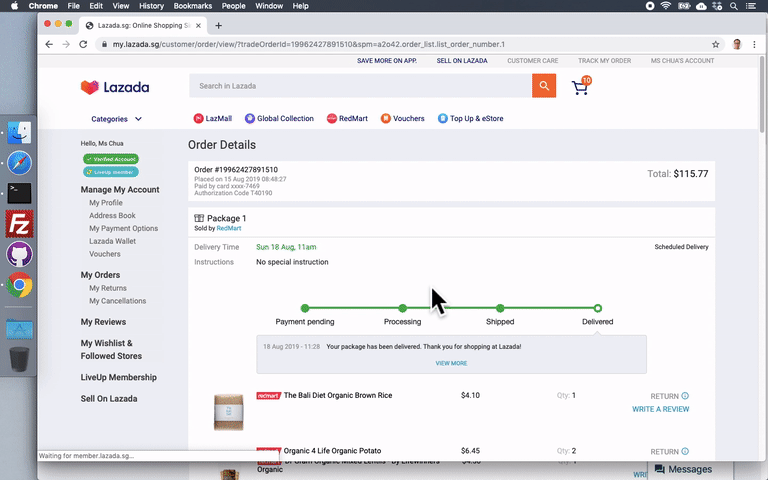This screenshot has width=768, height=480.
Task: Open the Bookmarks menu
Action: coord(192,6)
